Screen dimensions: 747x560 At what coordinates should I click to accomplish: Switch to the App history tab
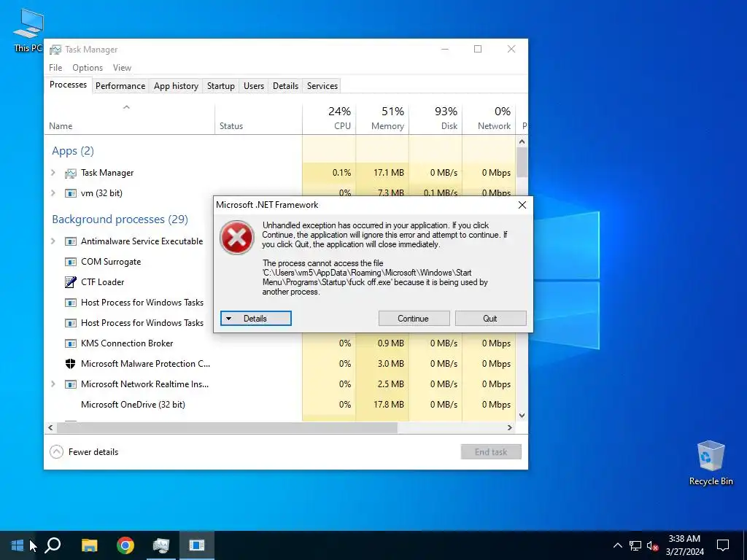click(x=176, y=86)
